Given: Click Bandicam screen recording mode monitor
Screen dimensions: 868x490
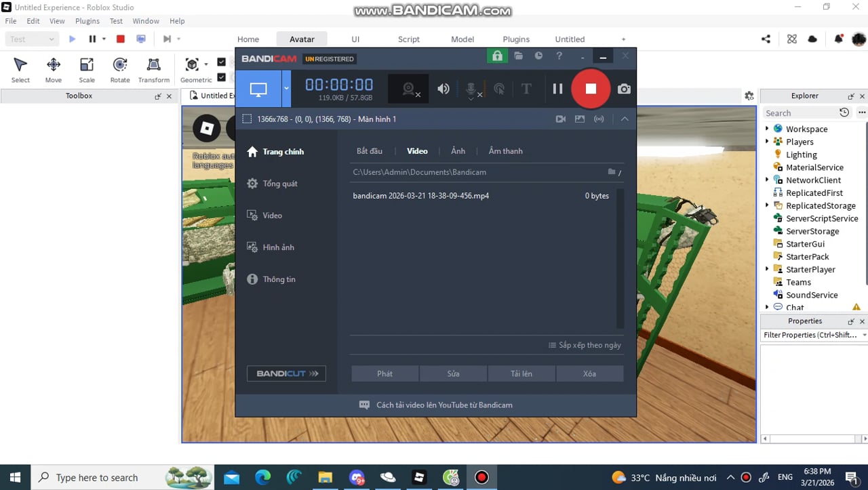Looking at the screenshot, I should point(258,89).
